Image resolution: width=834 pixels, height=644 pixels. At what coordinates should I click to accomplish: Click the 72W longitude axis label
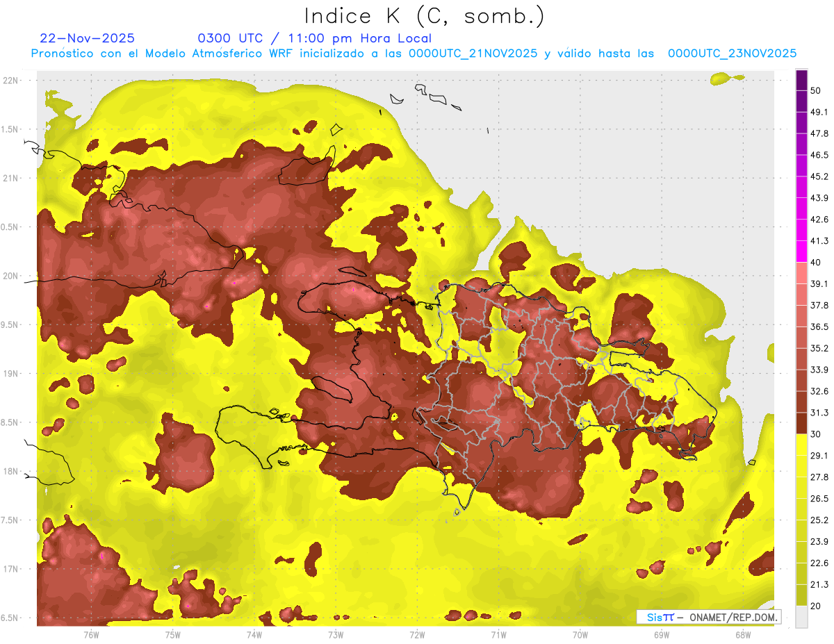(417, 634)
